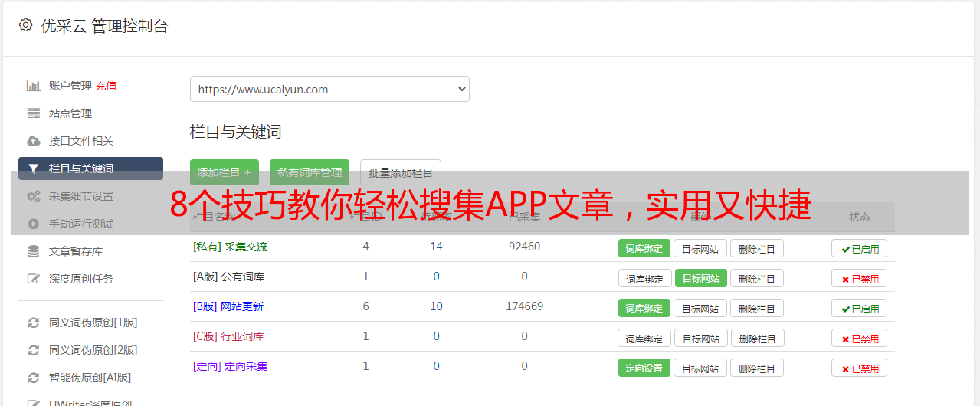Click the [私有] 采集交流 column name
The image size is (980, 406).
click(x=230, y=247)
